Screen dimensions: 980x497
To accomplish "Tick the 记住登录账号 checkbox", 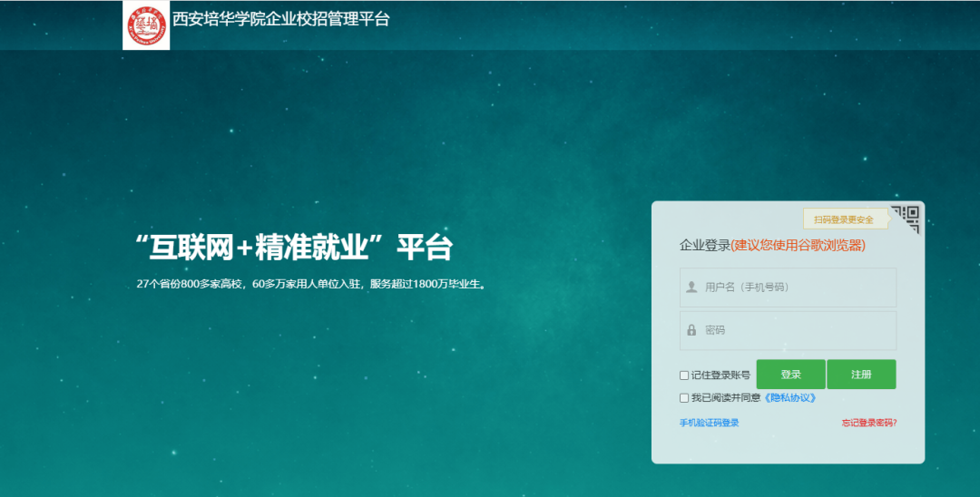I will [684, 375].
